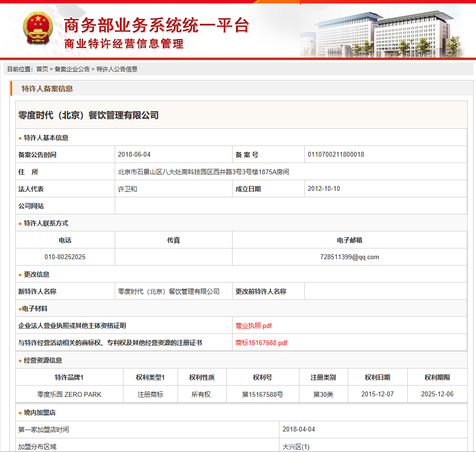Click the 经营资源信息 section header
The image size is (476, 452).
(x=43, y=360)
